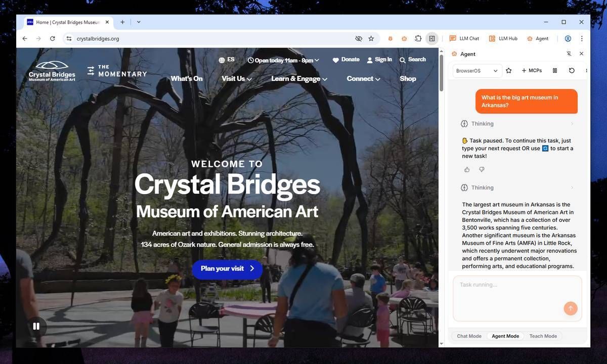Click the Agent panel overflow dots
Image resolution: width=607 pixels, height=364 pixels.
(586, 71)
